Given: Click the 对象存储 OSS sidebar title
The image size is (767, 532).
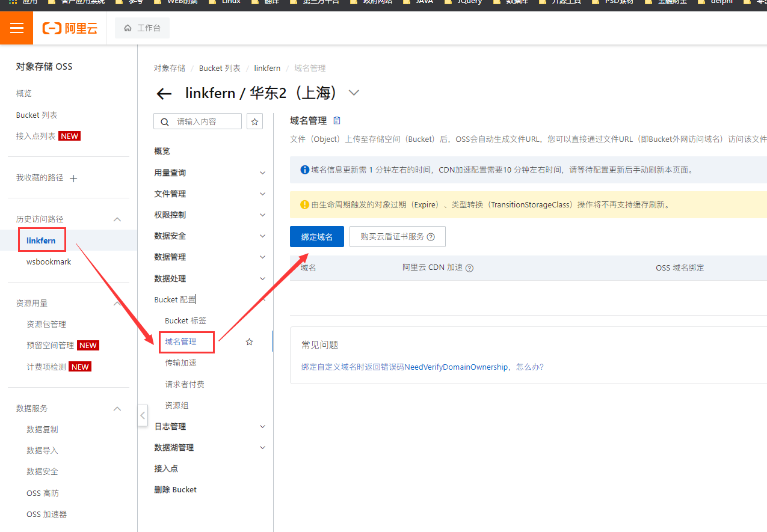Looking at the screenshot, I should tap(44, 67).
